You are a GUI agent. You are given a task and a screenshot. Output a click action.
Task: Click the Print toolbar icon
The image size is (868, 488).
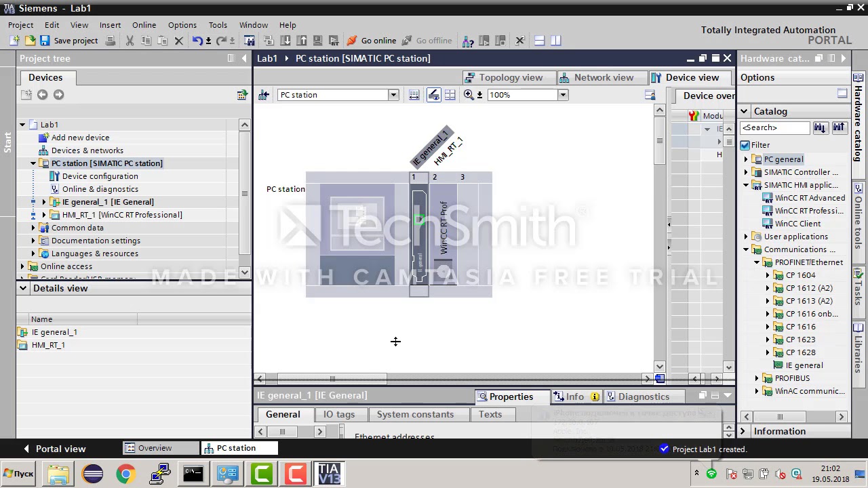[111, 41]
